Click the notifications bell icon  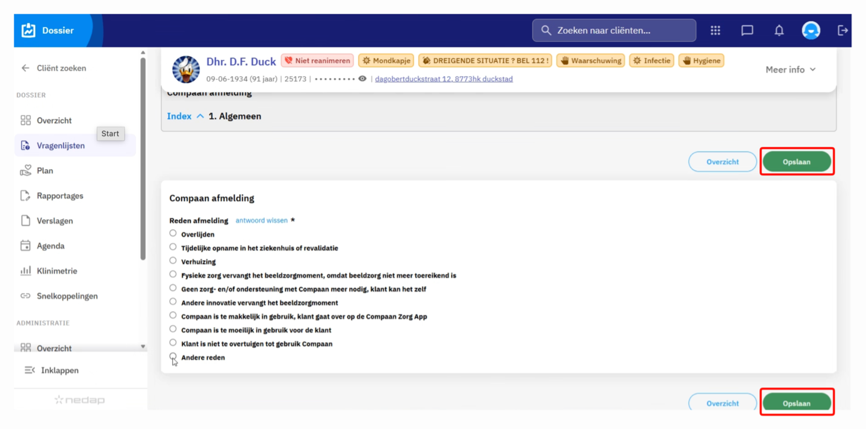(x=779, y=31)
